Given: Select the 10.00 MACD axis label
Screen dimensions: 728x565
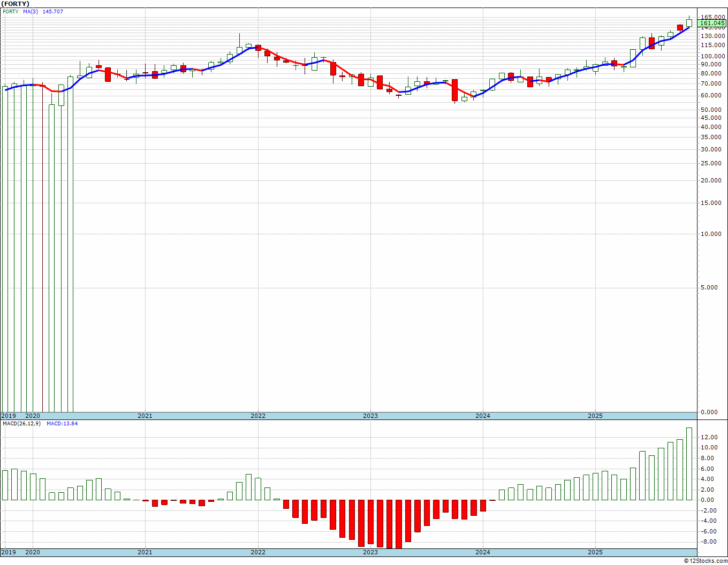Looking at the screenshot, I should pyautogui.click(x=709, y=448).
